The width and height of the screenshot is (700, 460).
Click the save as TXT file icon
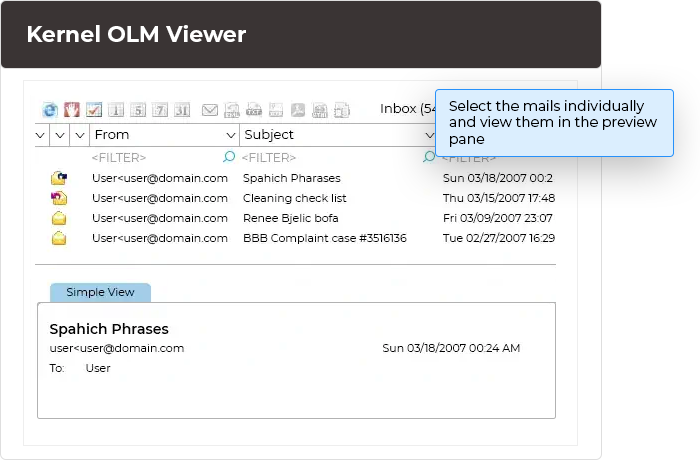tap(254, 110)
